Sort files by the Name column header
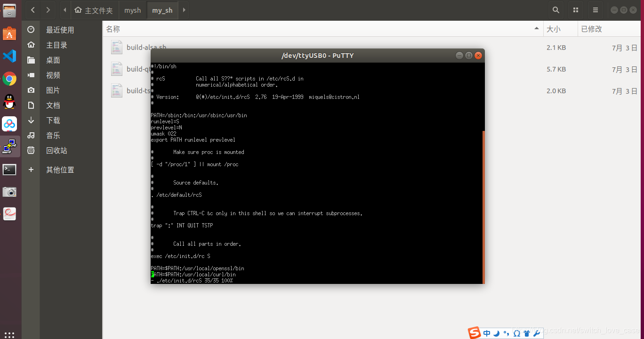 point(323,29)
